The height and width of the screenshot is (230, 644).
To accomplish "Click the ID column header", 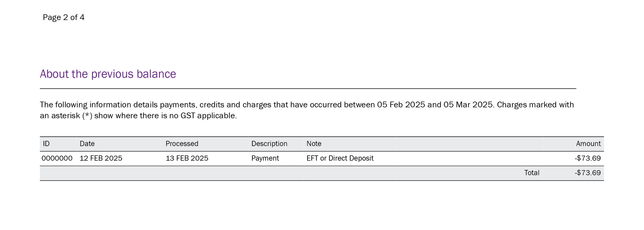I will [x=46, y=144].
